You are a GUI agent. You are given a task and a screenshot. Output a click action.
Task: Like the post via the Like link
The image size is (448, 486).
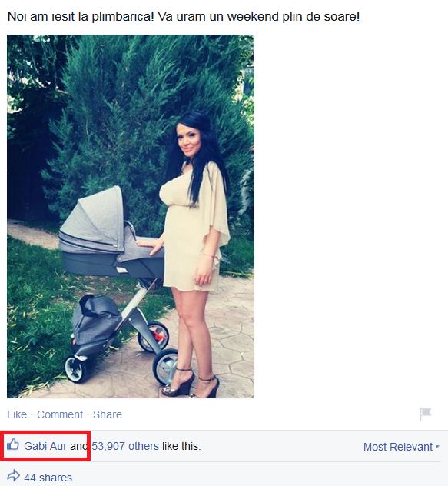(17, 414)
